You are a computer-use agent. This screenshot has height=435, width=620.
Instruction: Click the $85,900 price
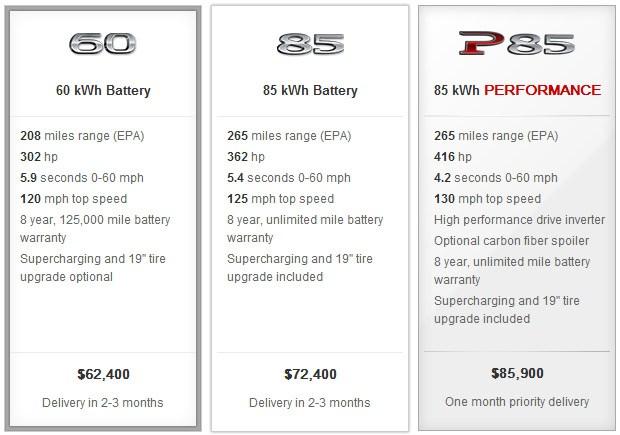517,374
